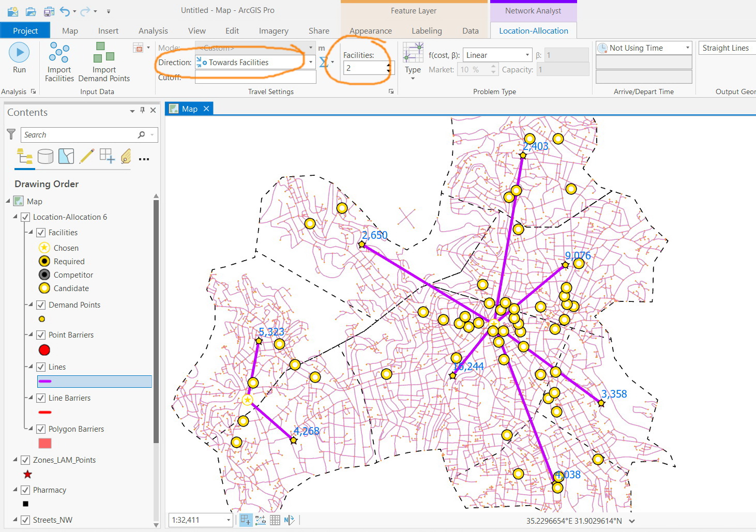Click the purple Lines symbol swatch
Viewport: 756px width, 532px height.
[45, 382]
